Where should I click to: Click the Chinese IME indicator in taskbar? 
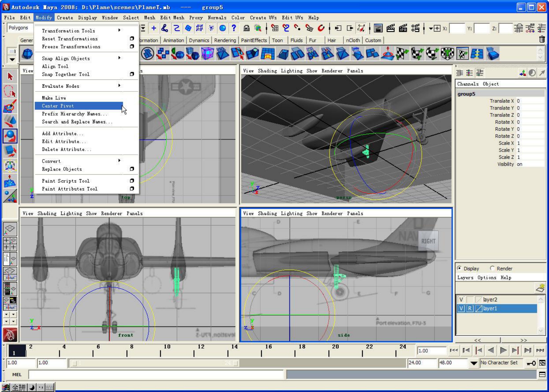pos(19,387)
